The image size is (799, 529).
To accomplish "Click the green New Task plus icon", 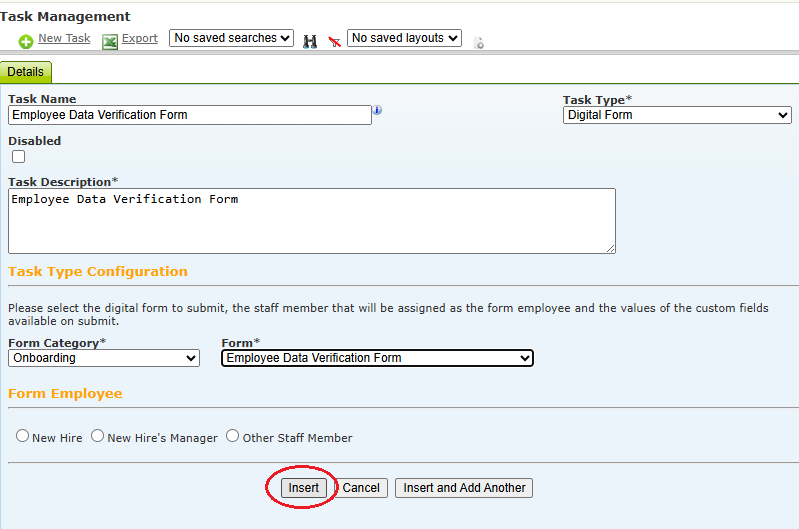I will [x=26, y=41].
